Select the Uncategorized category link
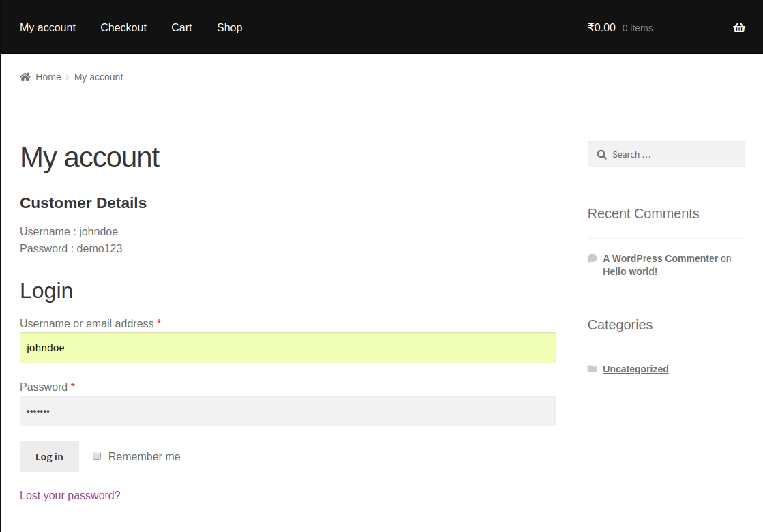763x532 pixels. point(635,369)
